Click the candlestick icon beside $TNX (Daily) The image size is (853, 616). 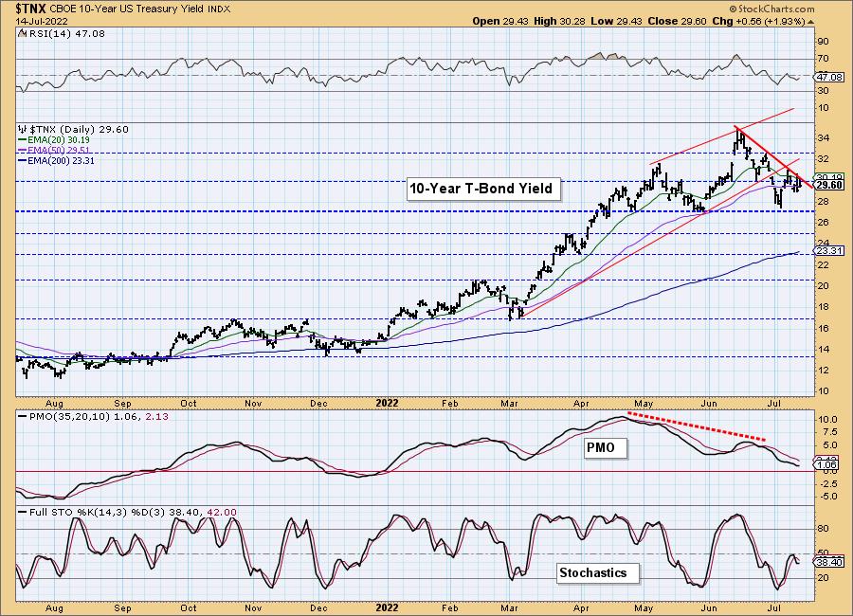pos(23,129)
